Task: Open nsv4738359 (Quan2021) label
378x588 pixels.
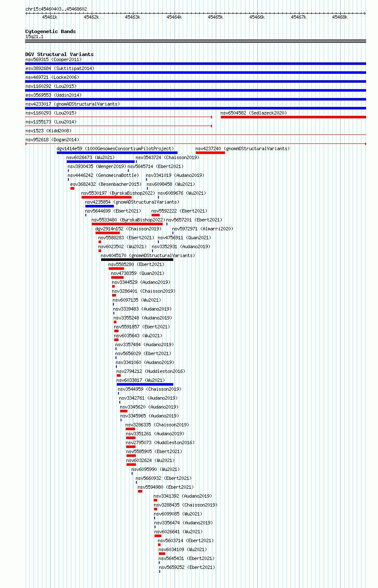Action: (x=138, y=274)
